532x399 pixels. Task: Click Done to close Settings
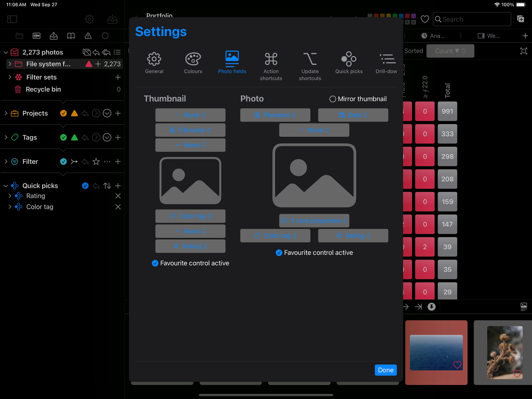pos(386,370)
